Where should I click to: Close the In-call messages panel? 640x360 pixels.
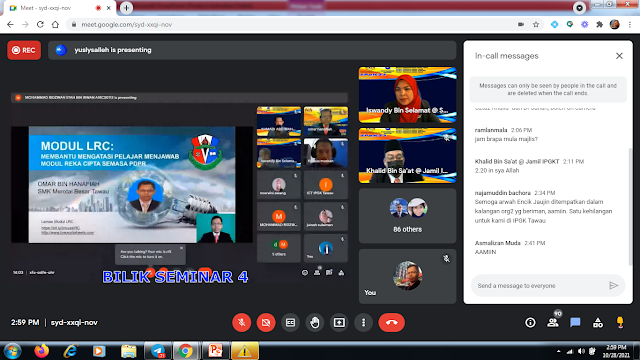(x=619, y=56)
